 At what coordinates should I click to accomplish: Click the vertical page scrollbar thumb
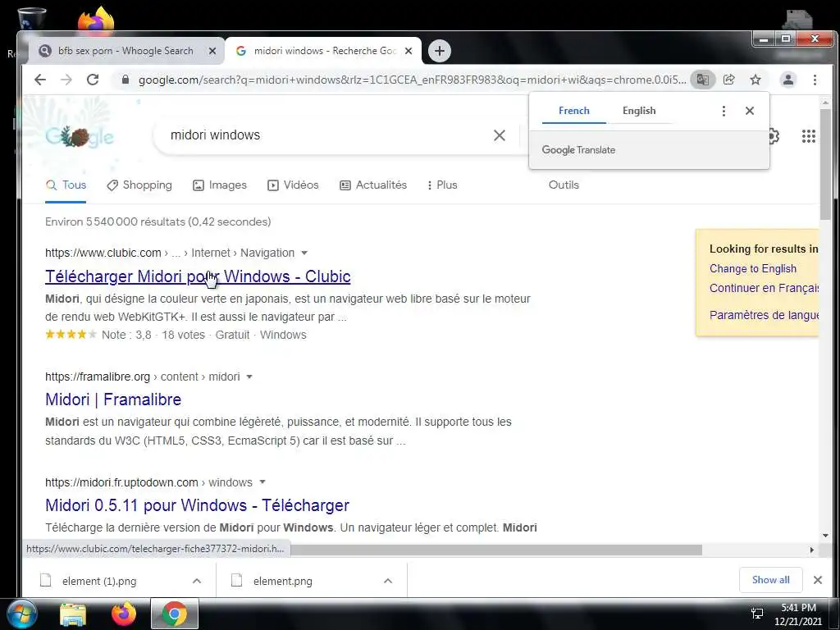(825, 163)
